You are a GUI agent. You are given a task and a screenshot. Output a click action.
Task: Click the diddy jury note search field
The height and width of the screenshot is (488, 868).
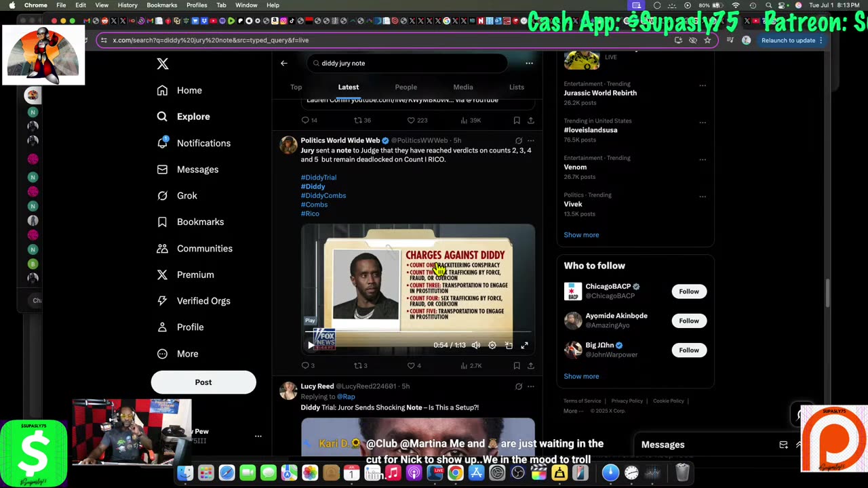407,63
